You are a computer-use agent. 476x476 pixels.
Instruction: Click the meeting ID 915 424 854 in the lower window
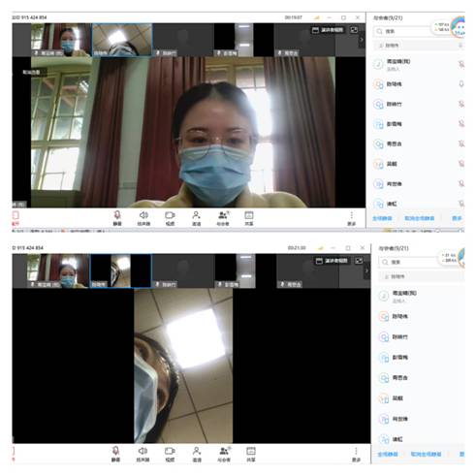pos(28,248)
